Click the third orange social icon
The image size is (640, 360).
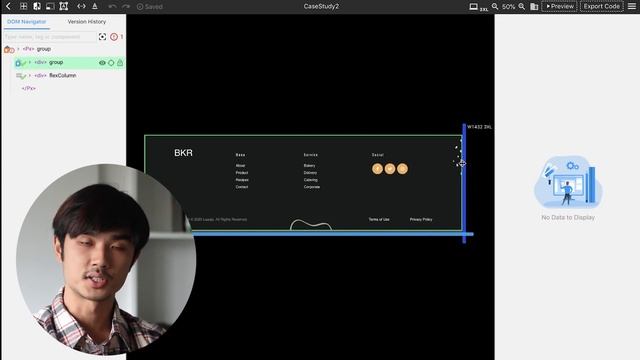point(402,169)
